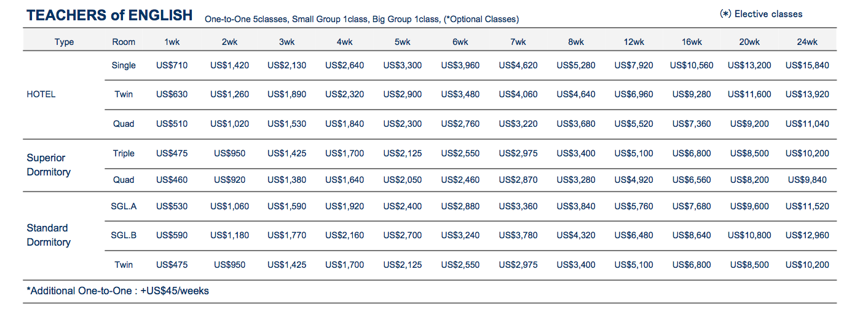868x314 pixels.
Task: Click Standard Twin 16wk price US$6,800
Action: 692,265
